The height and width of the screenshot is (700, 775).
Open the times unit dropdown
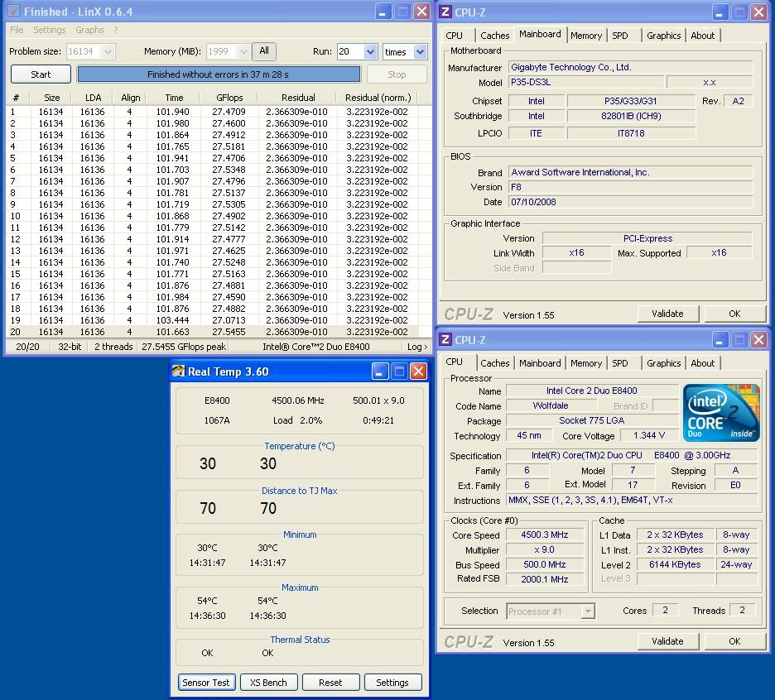(x=420, y=51)
